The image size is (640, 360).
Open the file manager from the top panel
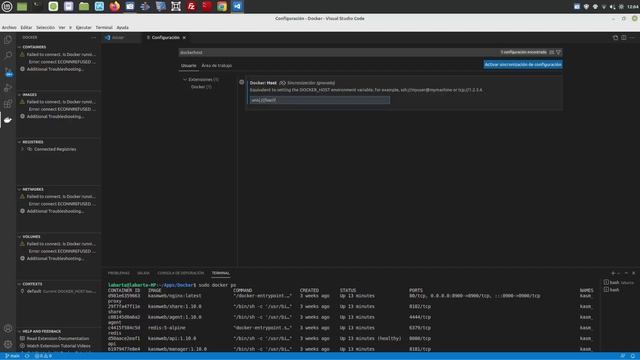pyautogui.click(x=84, y=7)
